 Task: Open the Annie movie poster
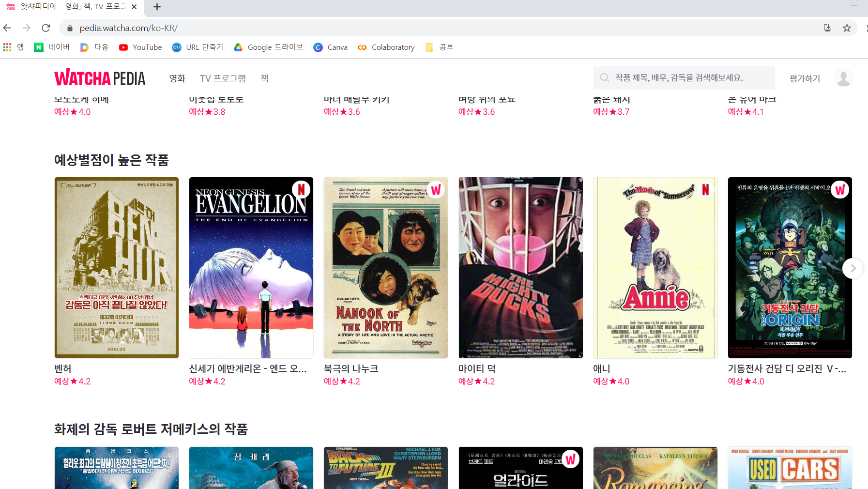click(655, 267)
